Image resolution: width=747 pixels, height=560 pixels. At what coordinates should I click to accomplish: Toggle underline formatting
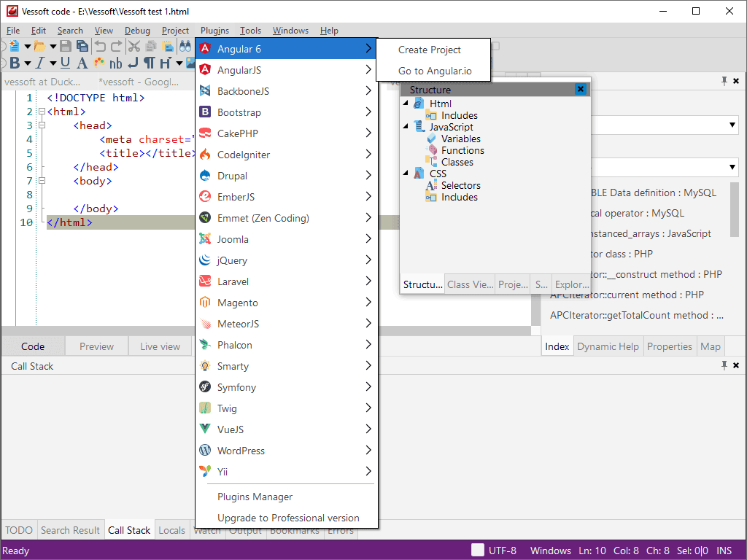click(x=65, y=63)
